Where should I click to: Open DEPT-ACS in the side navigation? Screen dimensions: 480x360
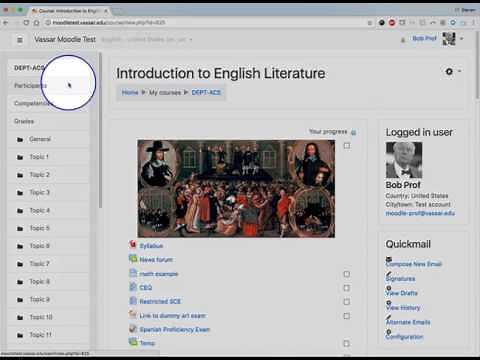49,68
